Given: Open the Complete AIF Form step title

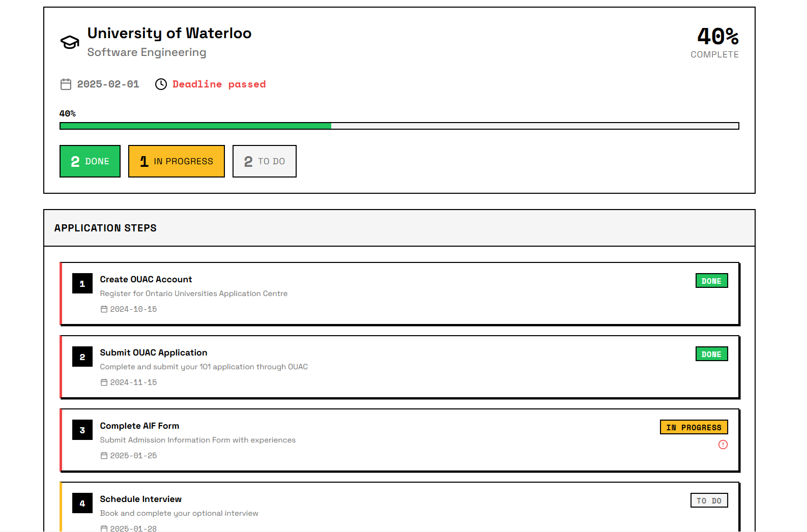Looking at the screenshot, I should (139, 426).
